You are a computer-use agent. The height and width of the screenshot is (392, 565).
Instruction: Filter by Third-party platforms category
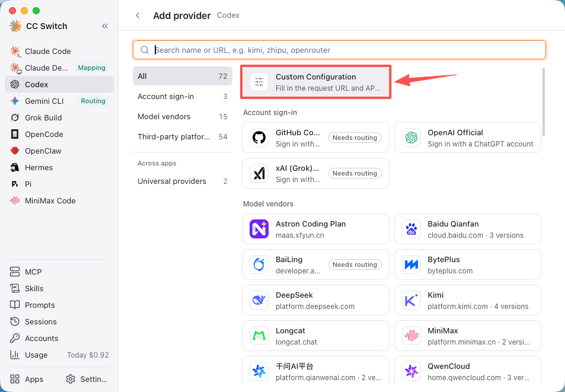click(x=183, y=136)
